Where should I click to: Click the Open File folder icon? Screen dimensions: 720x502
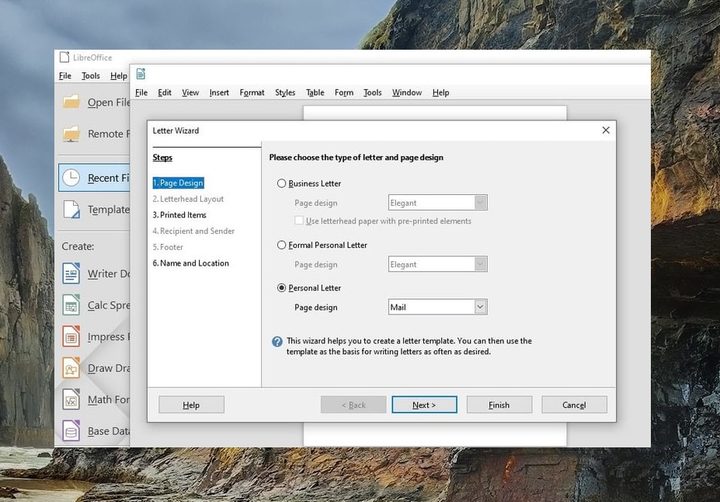click(71, 102)
